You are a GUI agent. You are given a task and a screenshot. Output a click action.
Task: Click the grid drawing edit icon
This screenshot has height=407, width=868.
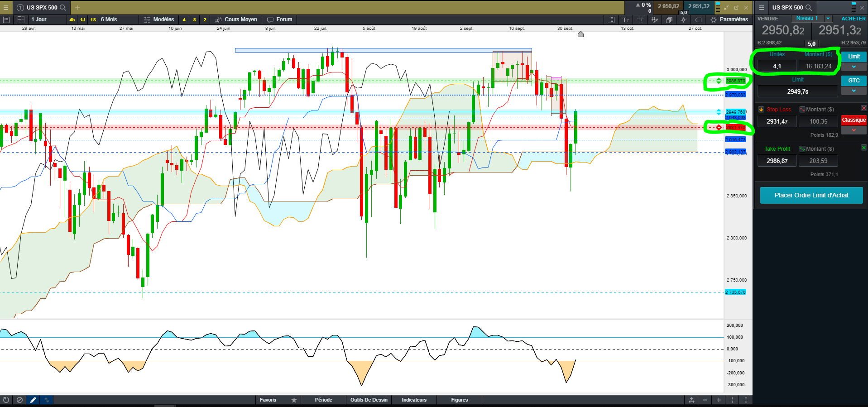tap(655, 19)
